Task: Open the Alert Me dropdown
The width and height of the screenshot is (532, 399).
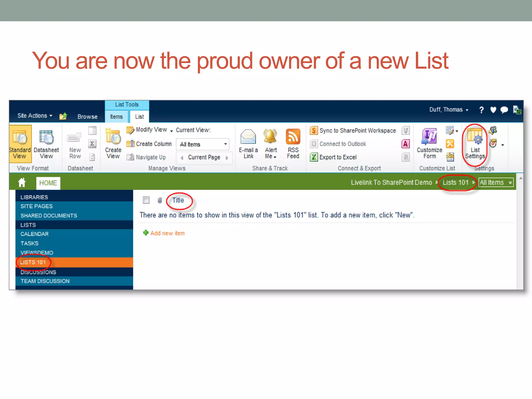Action: (x=271, y=153)
